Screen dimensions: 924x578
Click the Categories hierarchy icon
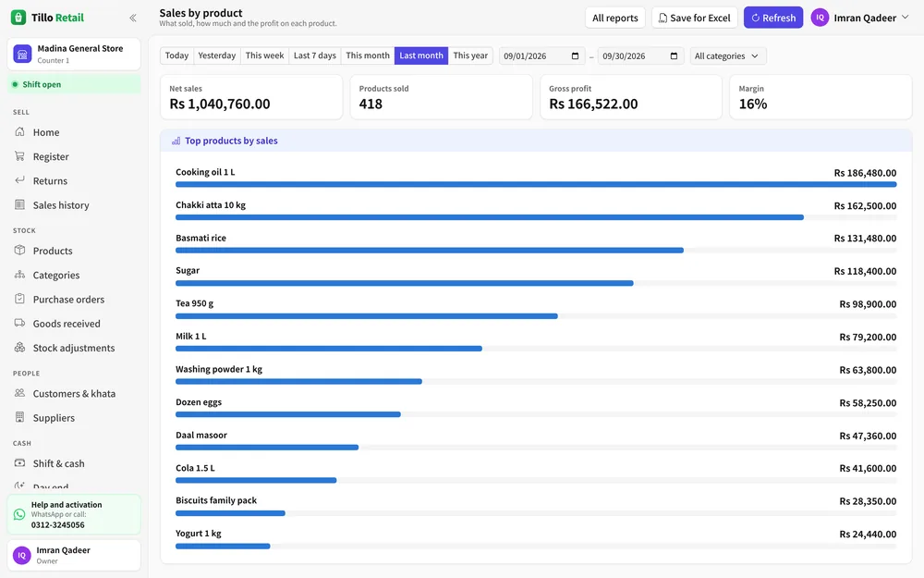coord(19,275)
